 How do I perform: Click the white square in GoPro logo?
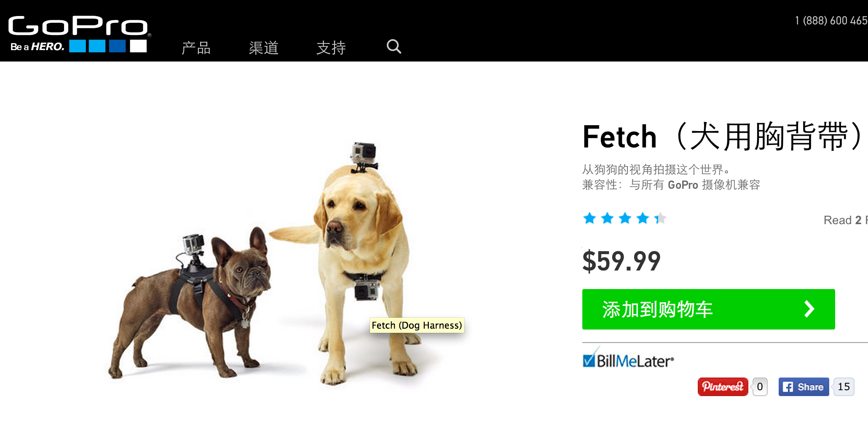coord(138,46)
